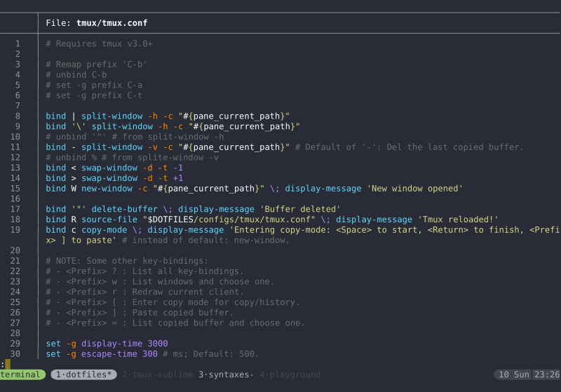Click the line '# set -g prefix C-t'

[x=94, y=95]
